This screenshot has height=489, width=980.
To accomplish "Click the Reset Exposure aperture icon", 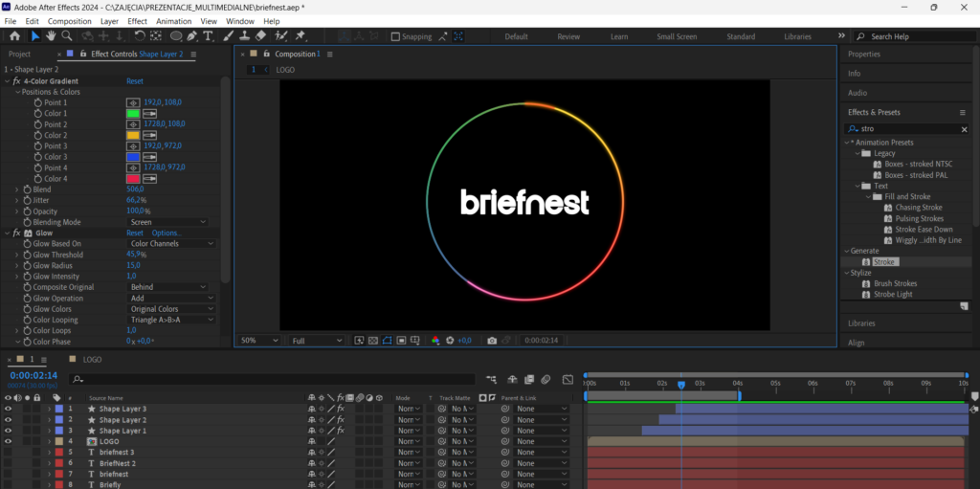I will click(x=450, y=340).
